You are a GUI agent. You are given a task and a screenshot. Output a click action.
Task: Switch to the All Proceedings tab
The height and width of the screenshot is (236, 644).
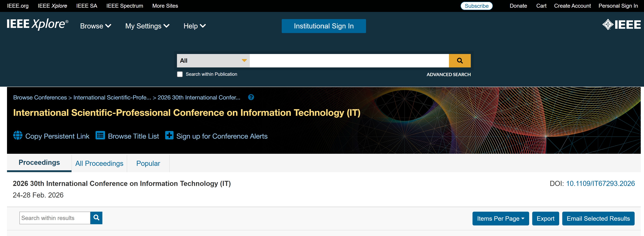[99, 163]
